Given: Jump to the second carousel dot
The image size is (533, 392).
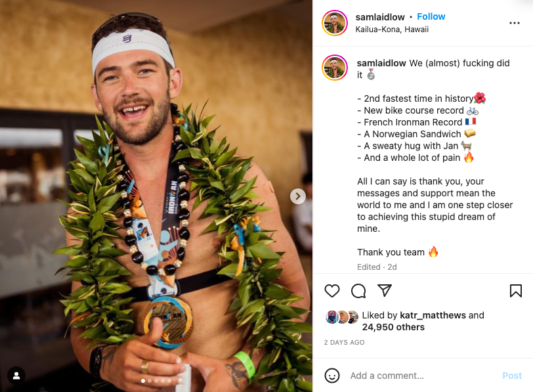Looking at the screenshot, I should 150,381.
